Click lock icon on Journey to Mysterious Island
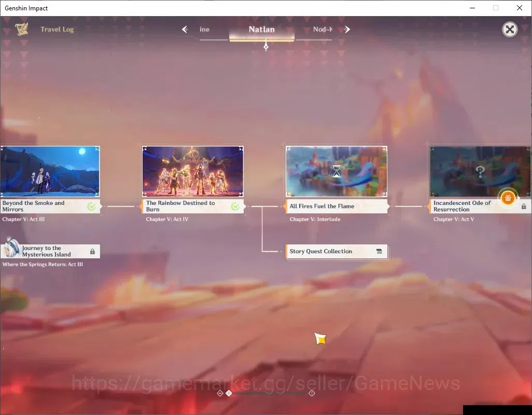The image size is (532, 415). click(x=92, y=252)
